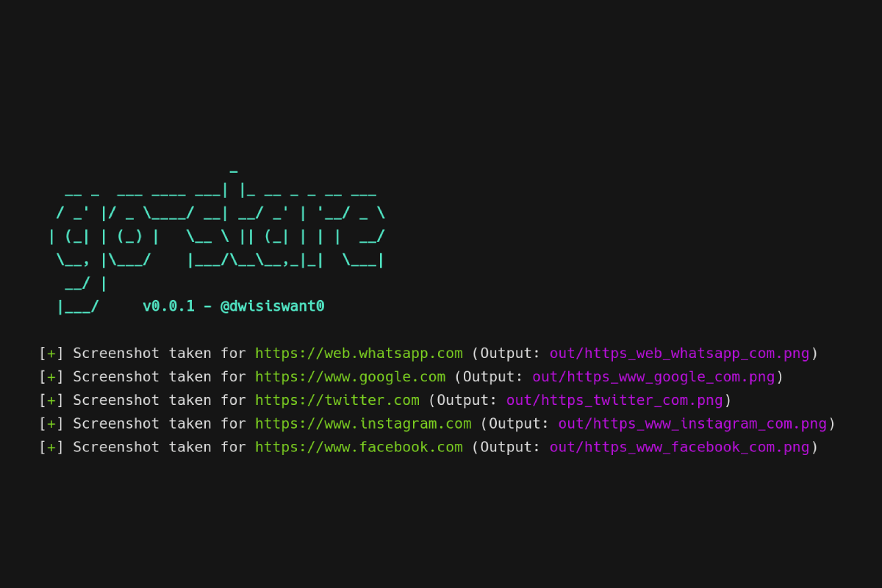Click the [+] marker on the twitter line
The image size is (882, 588).
51,401
